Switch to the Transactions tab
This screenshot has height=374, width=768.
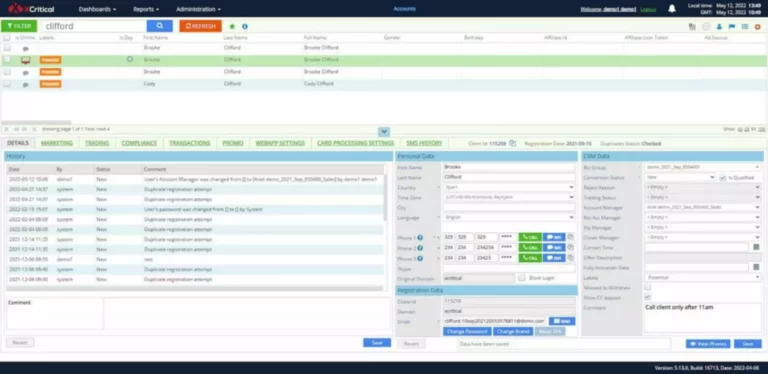pos(190,143)
